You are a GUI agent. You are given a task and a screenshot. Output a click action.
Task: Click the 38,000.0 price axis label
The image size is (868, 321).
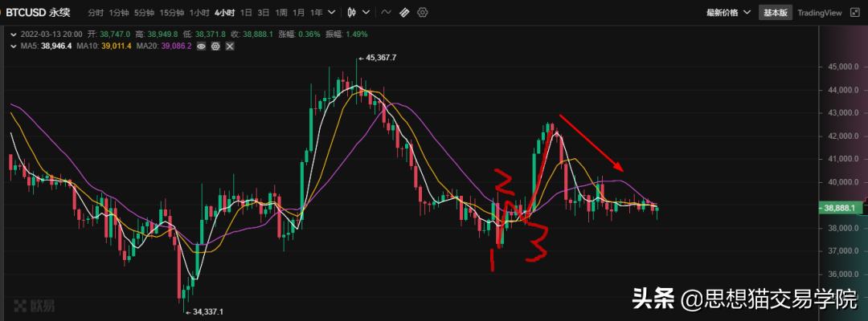click(842, 228)
